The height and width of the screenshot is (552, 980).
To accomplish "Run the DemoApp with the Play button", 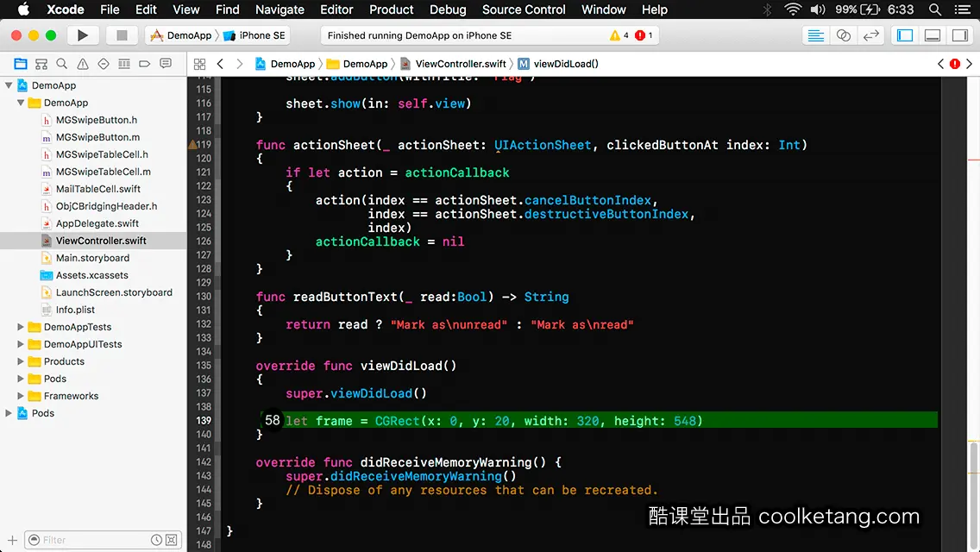I will [x=82, y=35].
